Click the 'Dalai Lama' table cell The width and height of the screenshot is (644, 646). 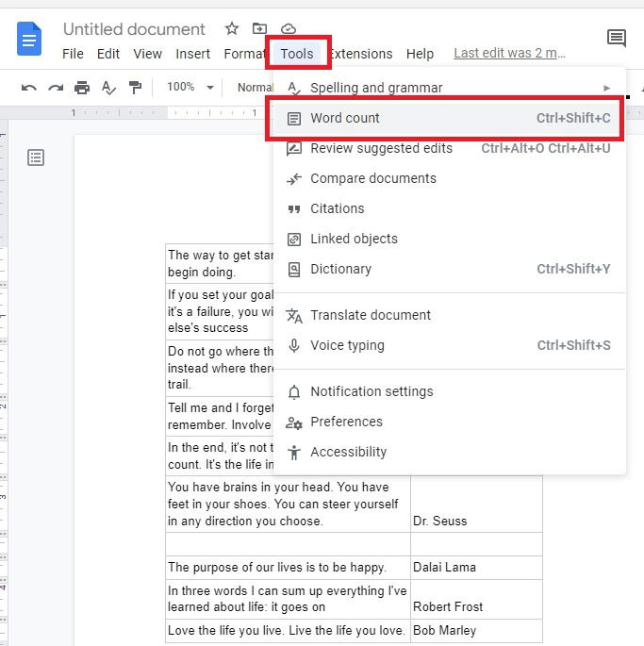tap(476, 568)
